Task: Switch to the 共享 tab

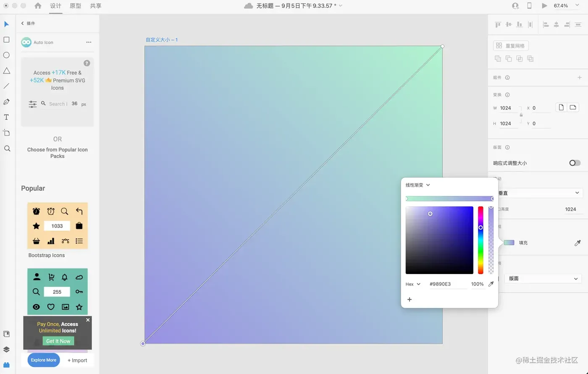Action: [x=96, y=6]
